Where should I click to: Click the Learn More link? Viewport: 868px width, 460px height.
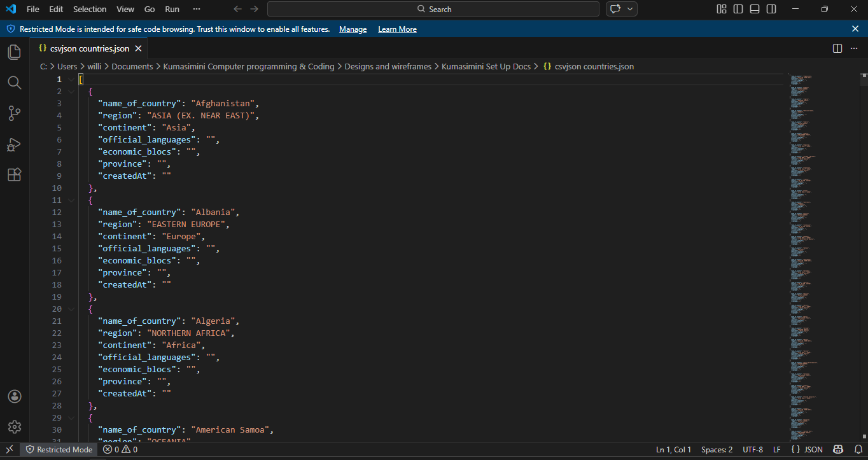click(397, 29)
